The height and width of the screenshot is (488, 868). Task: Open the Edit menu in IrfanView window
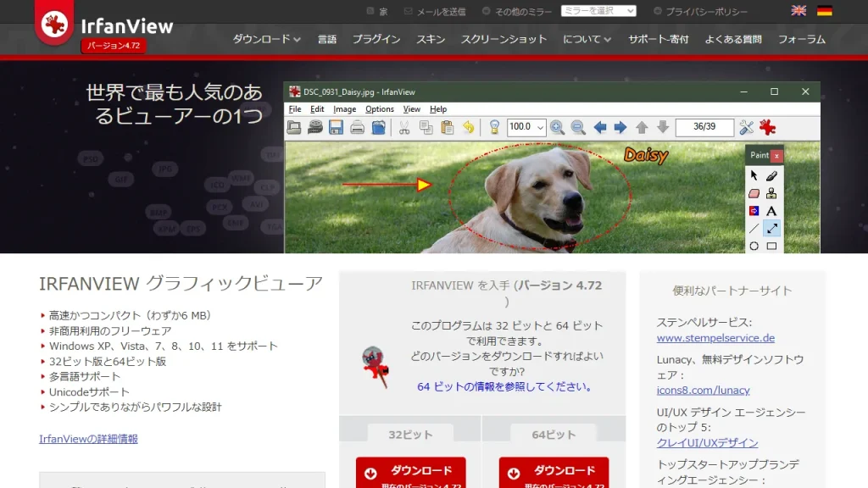[x=317, y=109]
